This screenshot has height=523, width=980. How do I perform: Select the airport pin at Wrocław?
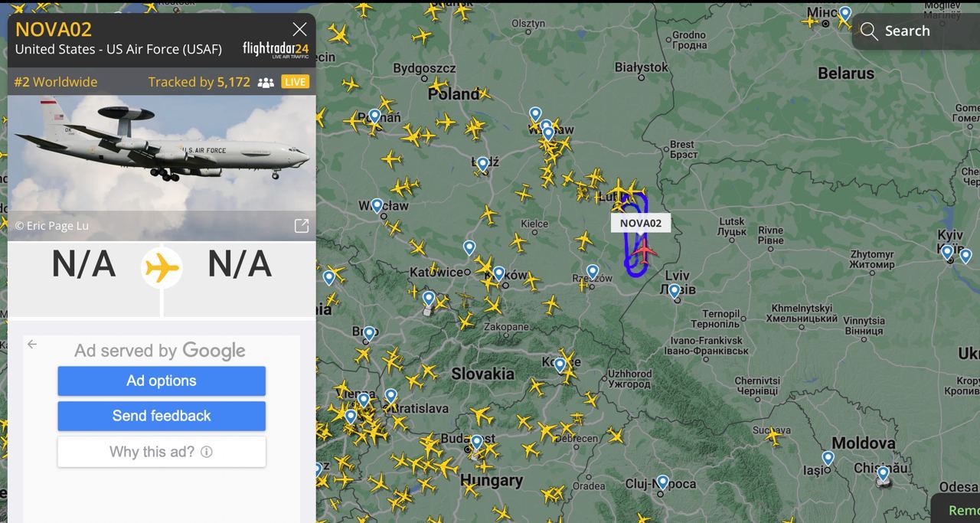coord(377,205)
